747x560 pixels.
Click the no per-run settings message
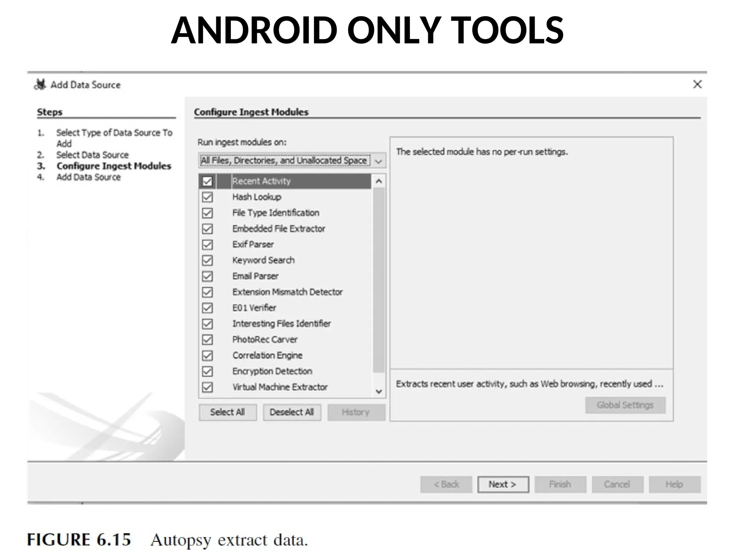(x=482, y=152)
